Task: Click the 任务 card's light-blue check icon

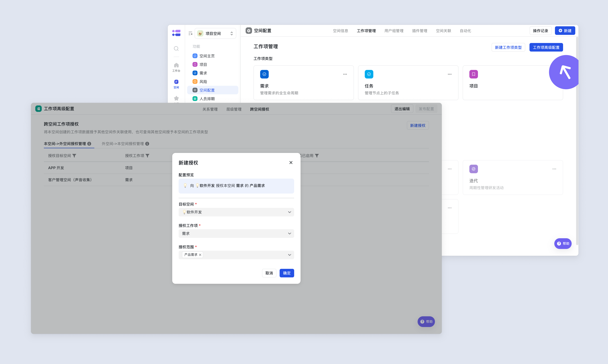Action: pos(369,74)
